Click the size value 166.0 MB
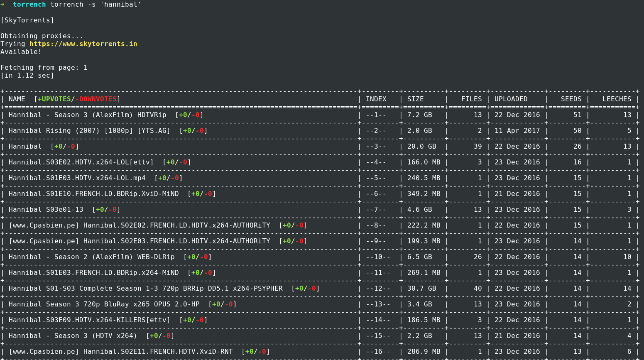644x360 pixels. (x=424, y=162)
